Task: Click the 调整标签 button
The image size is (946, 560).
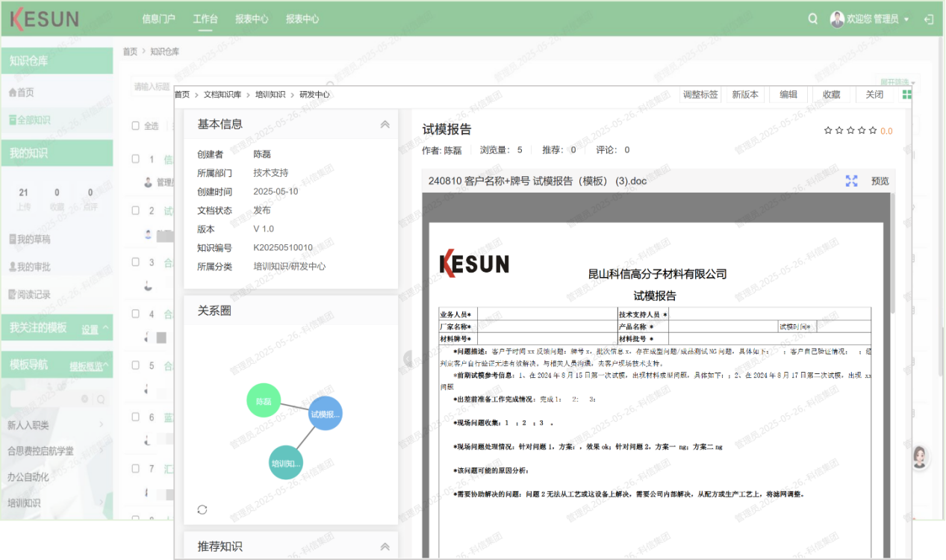Action: 700,95
